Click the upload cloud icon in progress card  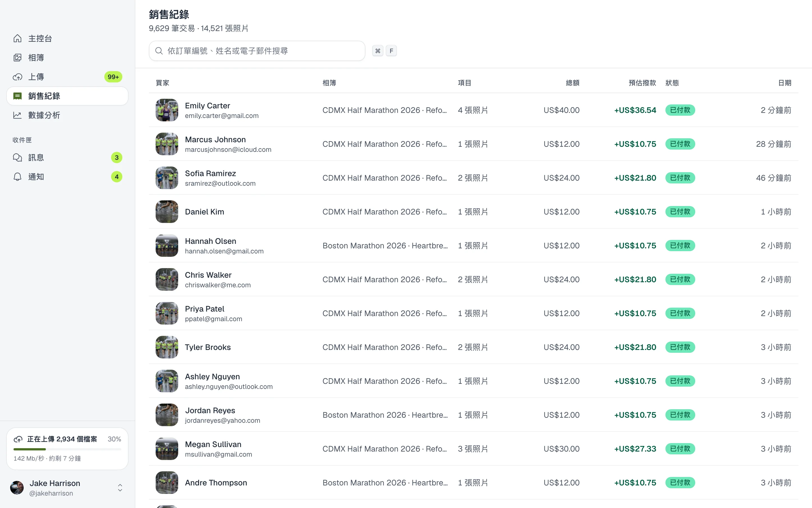18,439
